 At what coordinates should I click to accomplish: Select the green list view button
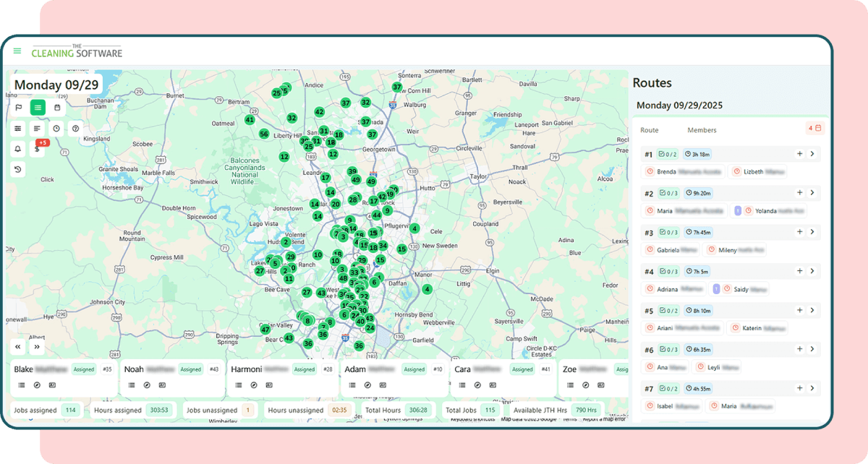pos(38,108)
